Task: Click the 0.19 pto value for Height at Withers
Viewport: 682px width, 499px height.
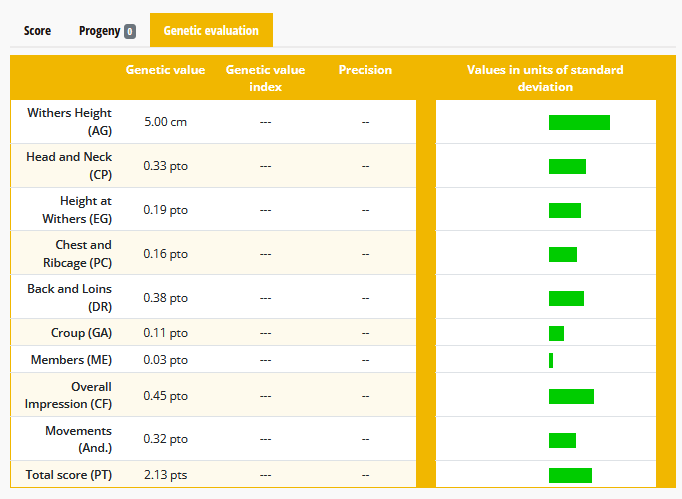Action: [x=165, y=210]
